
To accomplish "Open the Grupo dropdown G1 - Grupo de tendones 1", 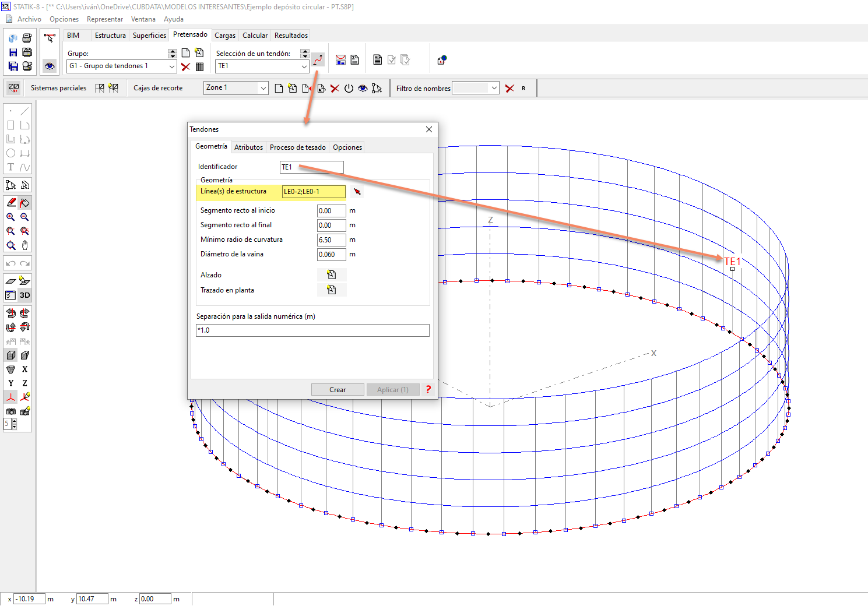I will (x=122, y=66).
